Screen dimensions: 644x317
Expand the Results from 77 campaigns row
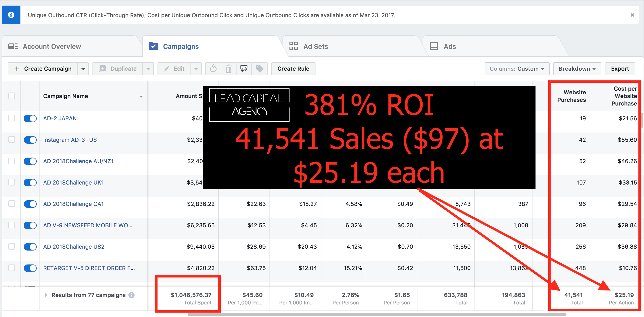46,295
